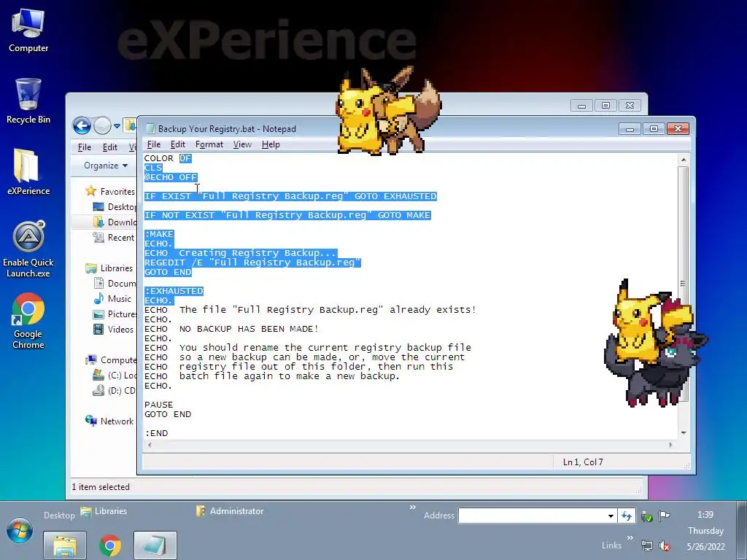Click 'Ln 1, Col 7' in status bar
Screen dimensions: 747x560
[x=583, y=462]
